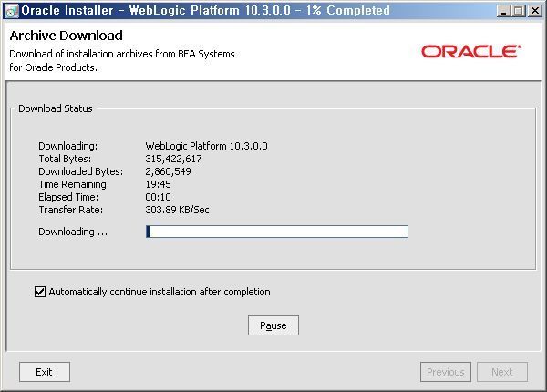Click the Downloaded Bytes value 2,860,549
This screenshot has width=547, height=392.
pos(168,171)
